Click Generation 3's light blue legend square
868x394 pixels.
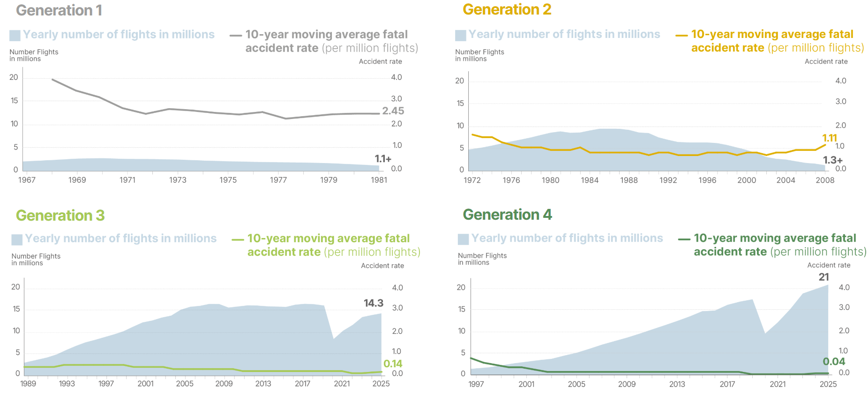17,239
